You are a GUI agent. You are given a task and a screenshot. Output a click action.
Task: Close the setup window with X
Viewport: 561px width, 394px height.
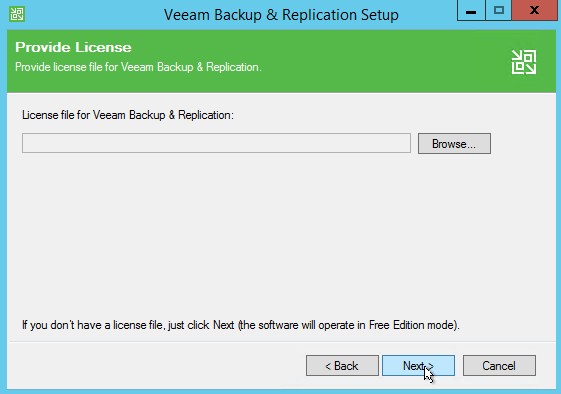click(535, 10)
